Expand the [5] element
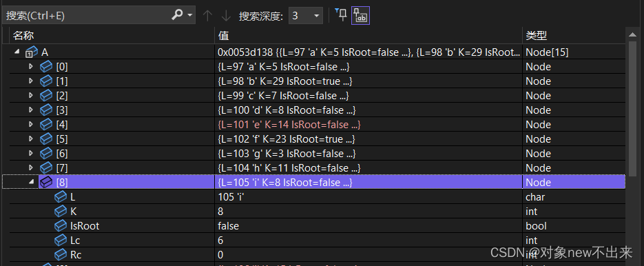The height and width of the screenshot is (266, 644). point(30,138)
